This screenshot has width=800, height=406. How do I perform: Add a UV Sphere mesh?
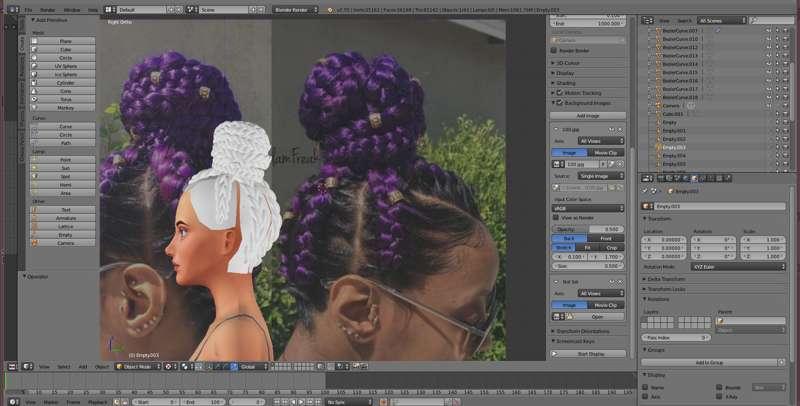pos(63,66)
